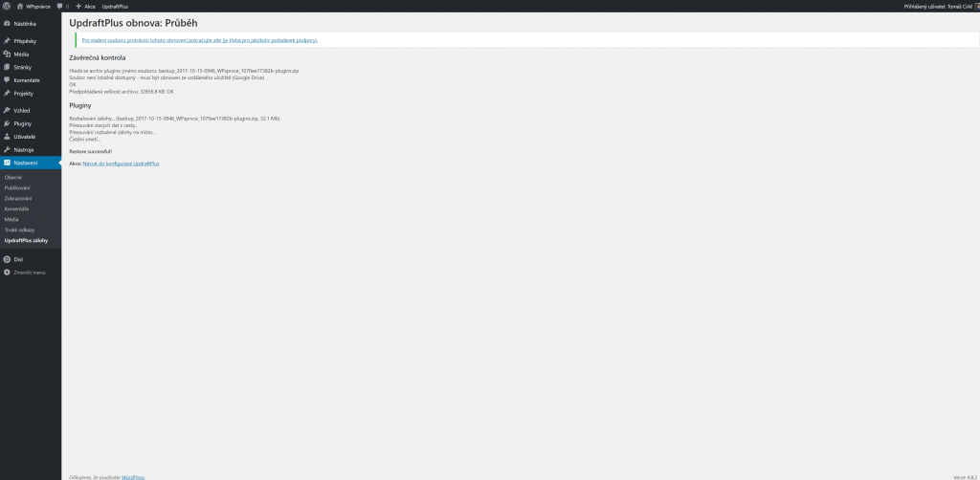The image size is (980, 480).
Task: Open Vzhled appearance brush icon
Action: pos(7,111)
